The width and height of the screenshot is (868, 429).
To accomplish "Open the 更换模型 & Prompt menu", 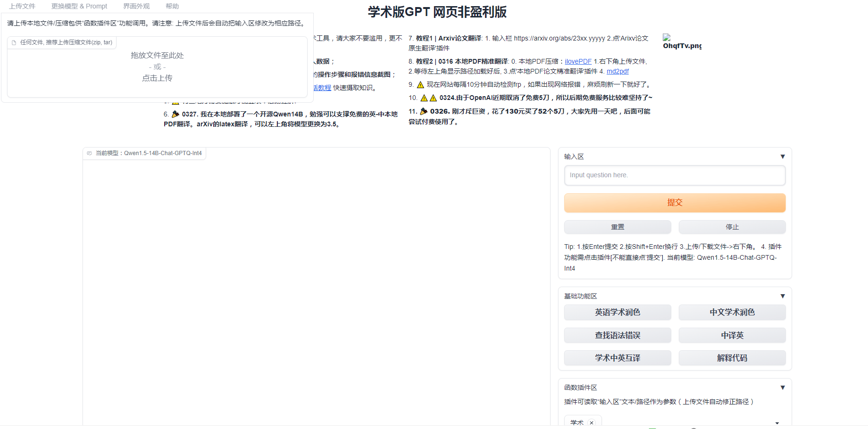I will click(x=79, y=6).
